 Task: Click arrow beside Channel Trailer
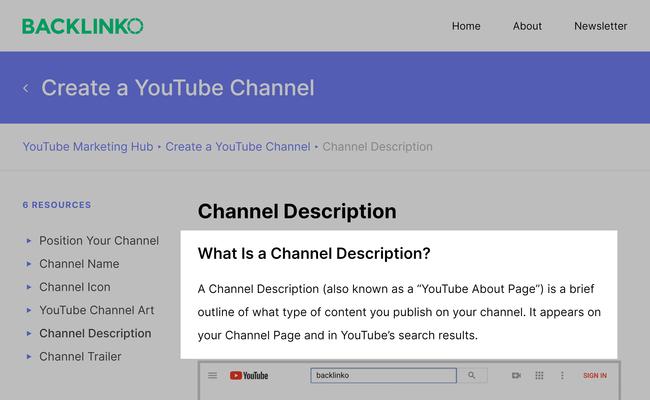pyautogui.click(x=29, y=357)
